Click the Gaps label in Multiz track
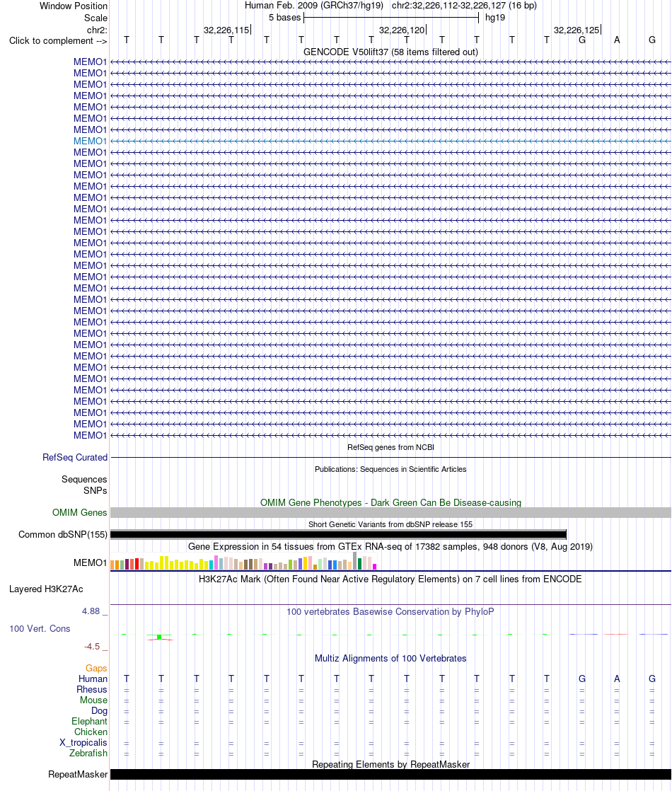 pyautogui.click(x=96, y=669)
